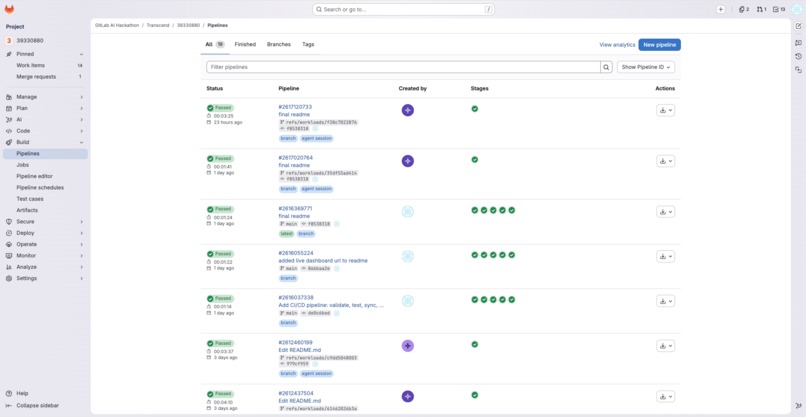
Task: Open the top icon in right sidebar
Action: point(798,26)
